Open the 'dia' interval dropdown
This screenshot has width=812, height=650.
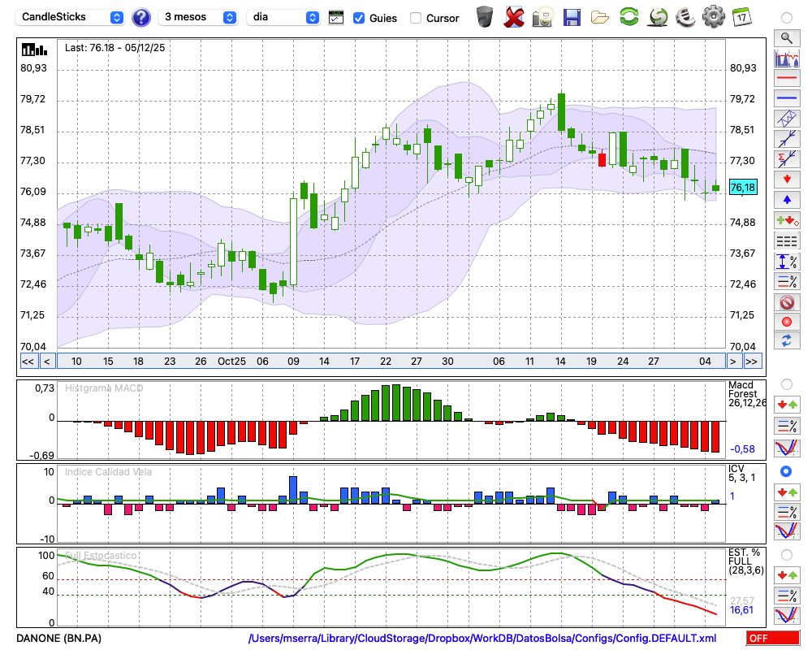click(x=284, y=17)
